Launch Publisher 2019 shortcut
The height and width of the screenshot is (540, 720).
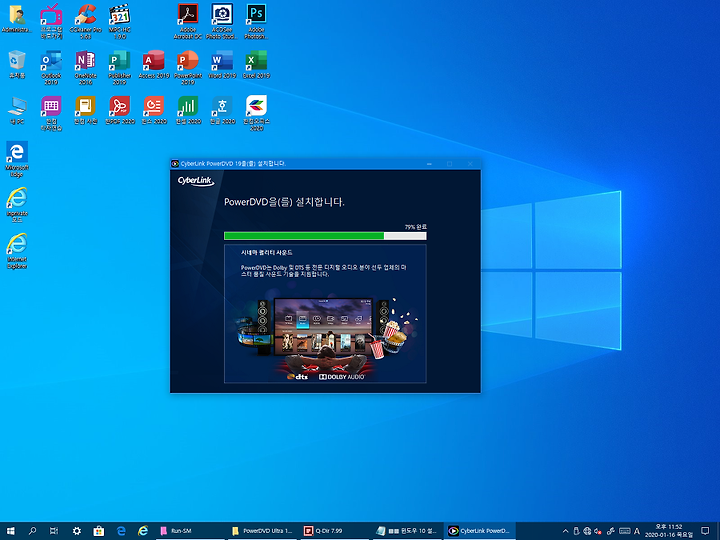pos(119,67)
